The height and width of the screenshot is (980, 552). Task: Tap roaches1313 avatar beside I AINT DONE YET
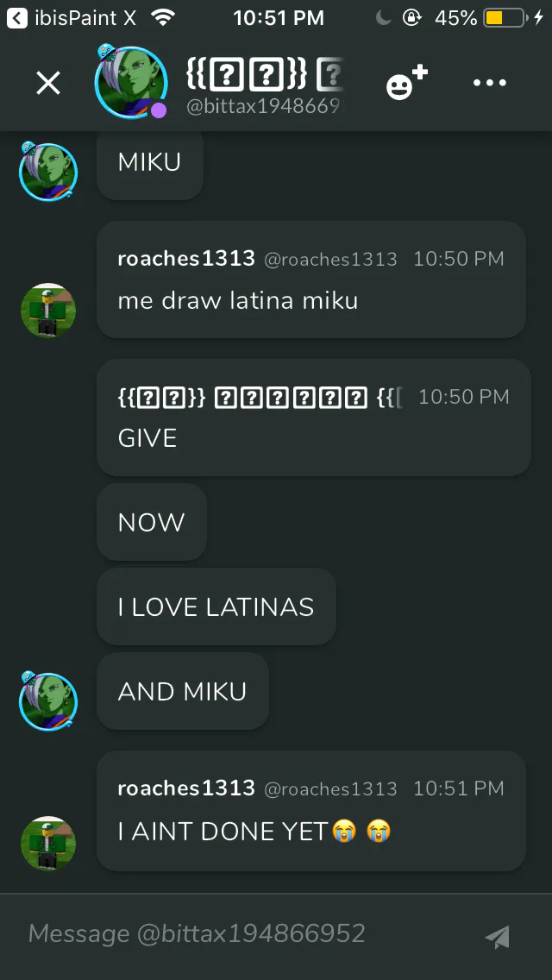[x=48, y=843]
